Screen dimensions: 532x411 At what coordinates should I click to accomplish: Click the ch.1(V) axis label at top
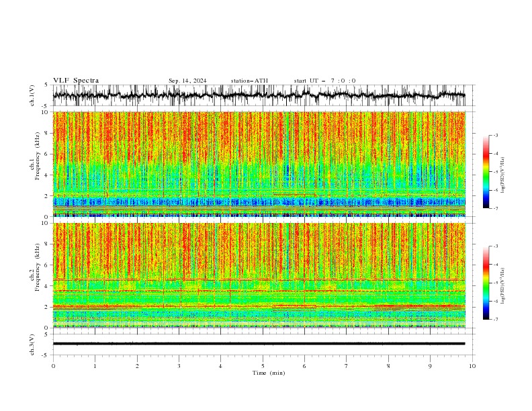click(x=32, y=95)
